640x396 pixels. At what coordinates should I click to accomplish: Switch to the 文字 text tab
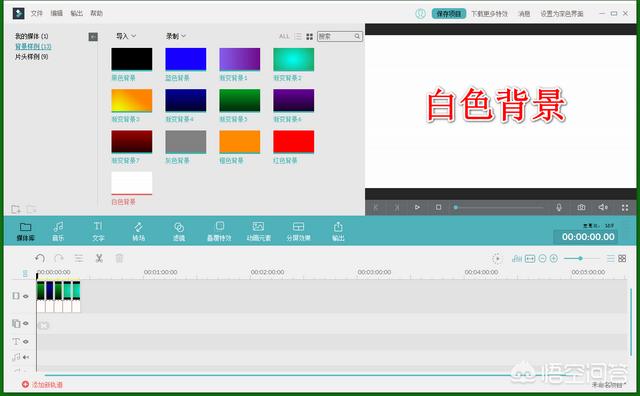click(x=98, y=231)
